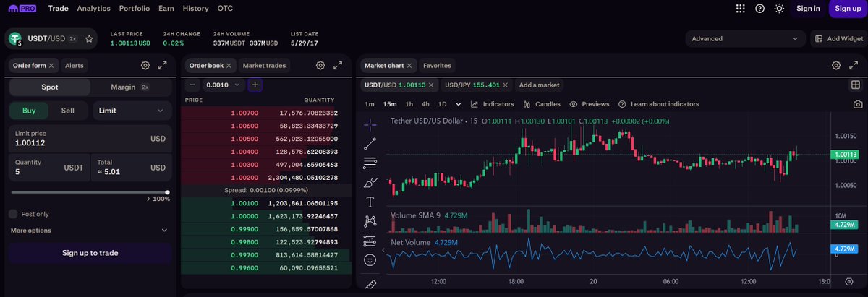Click the purple Sign up button
The image size is (868, 297).
tap(848, 9)
